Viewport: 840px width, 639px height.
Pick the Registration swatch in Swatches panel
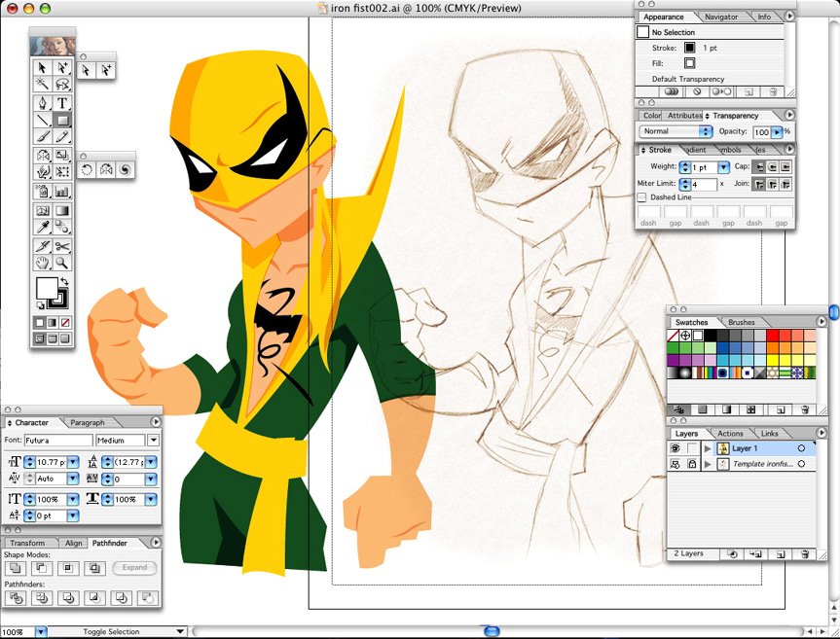685,336
